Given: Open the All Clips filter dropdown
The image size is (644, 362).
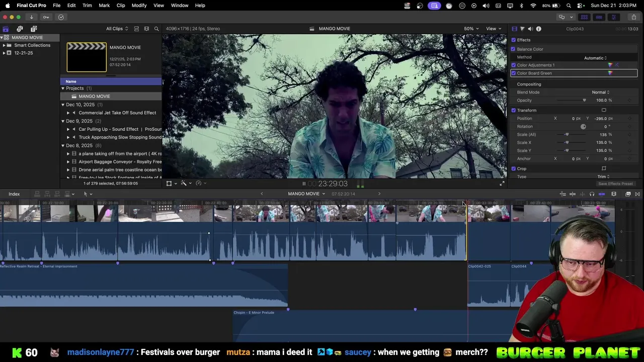Looking at the screenshot, I should 117,29.
